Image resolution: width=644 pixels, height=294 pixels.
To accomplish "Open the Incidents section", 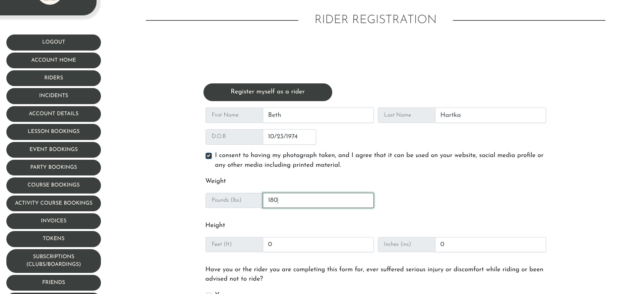I will pos(54,96).
